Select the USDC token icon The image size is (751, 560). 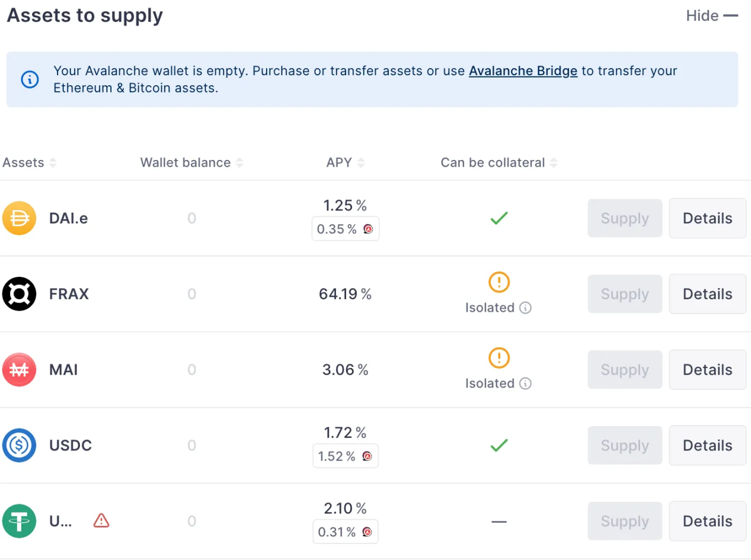coord(20,445)
